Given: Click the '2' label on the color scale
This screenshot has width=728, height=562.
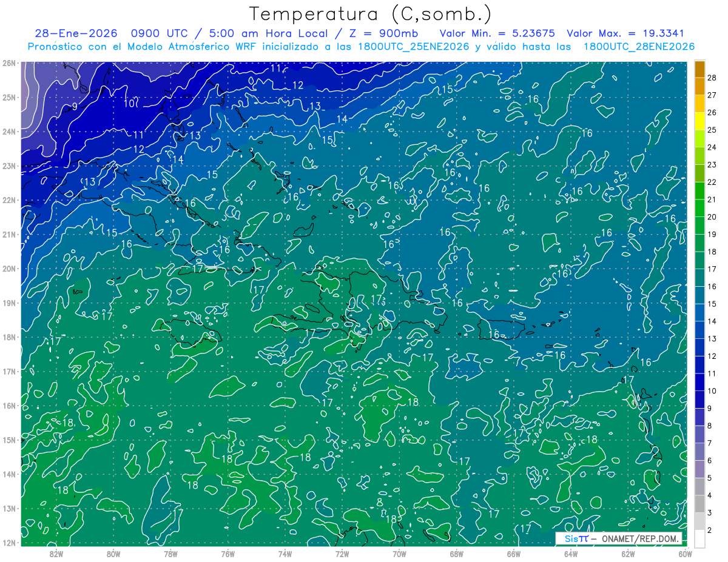Looking at the screenshot, I should tap(710, 530).
